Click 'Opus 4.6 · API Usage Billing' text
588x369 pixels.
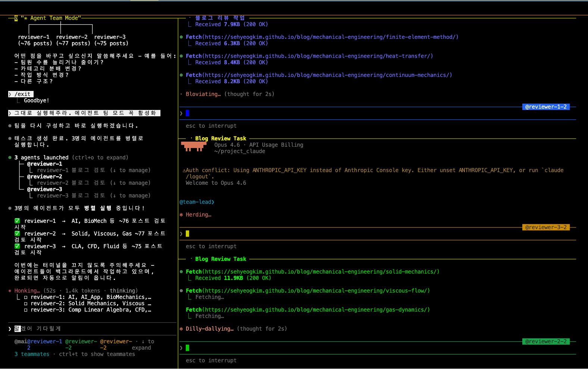click(259, 145)
